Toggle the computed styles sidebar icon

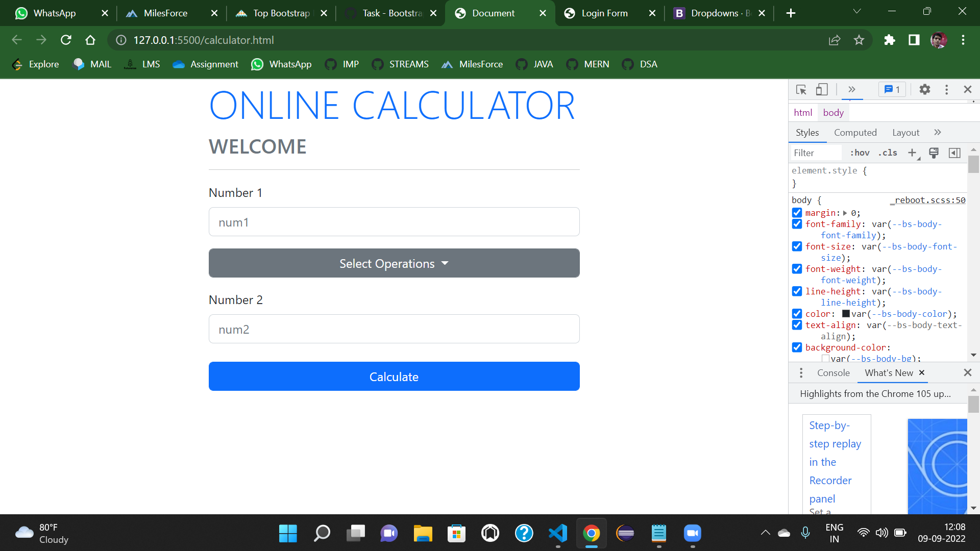[954, 153]
